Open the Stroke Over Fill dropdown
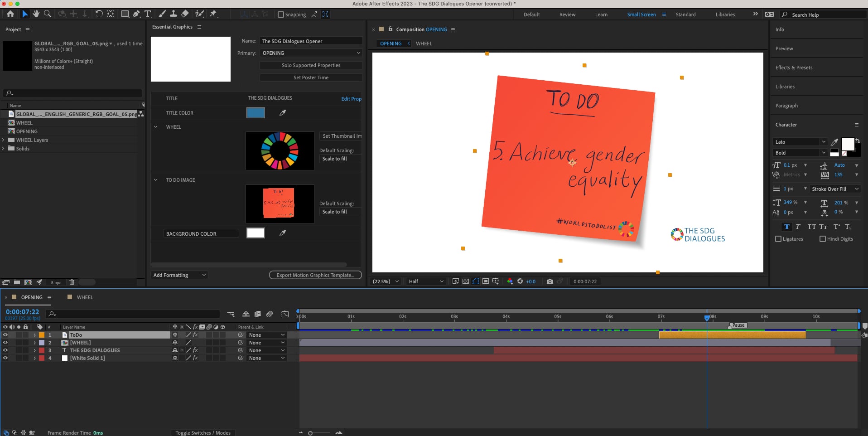The height and width of the screenshot is (436, 868). [x=835, y=189]
